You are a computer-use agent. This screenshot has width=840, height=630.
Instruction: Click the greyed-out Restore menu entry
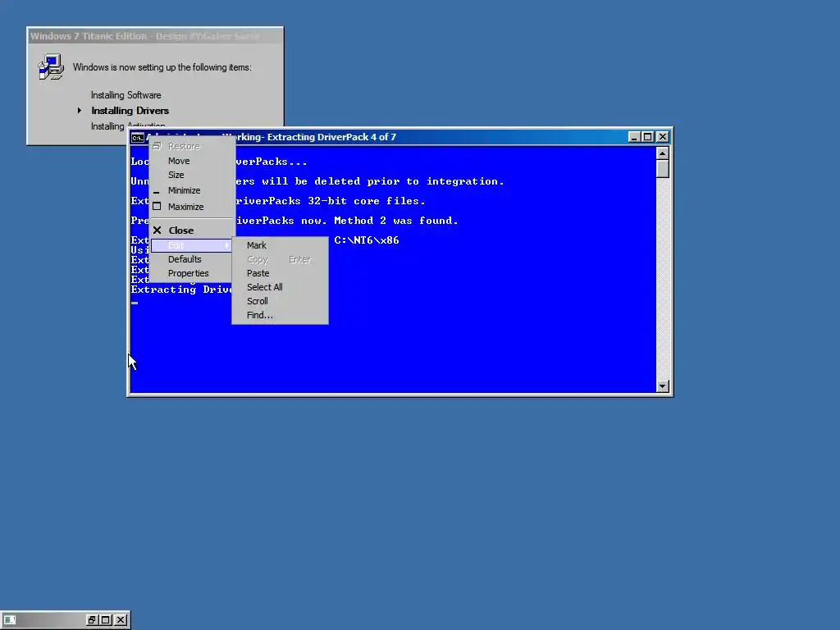(192, 146)
